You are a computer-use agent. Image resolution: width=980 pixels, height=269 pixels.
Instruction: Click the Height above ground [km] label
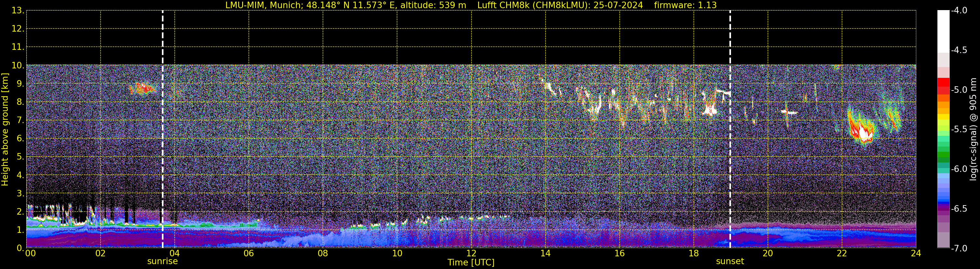[x=5, y=129]
